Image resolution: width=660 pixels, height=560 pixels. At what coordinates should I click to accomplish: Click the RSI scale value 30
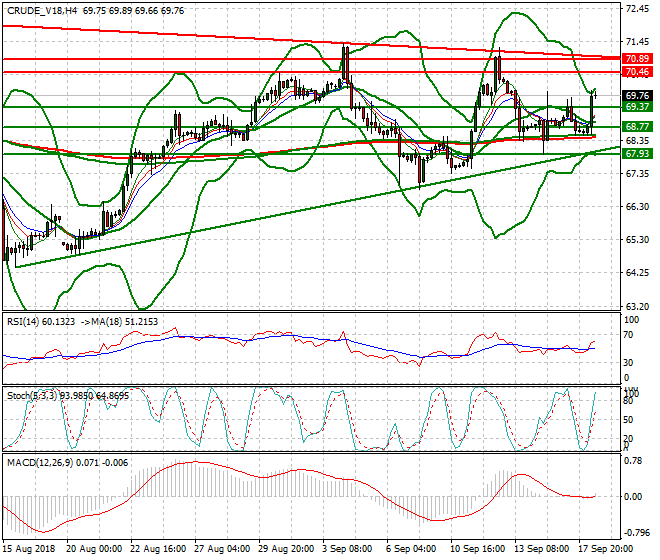click(628, 363)
